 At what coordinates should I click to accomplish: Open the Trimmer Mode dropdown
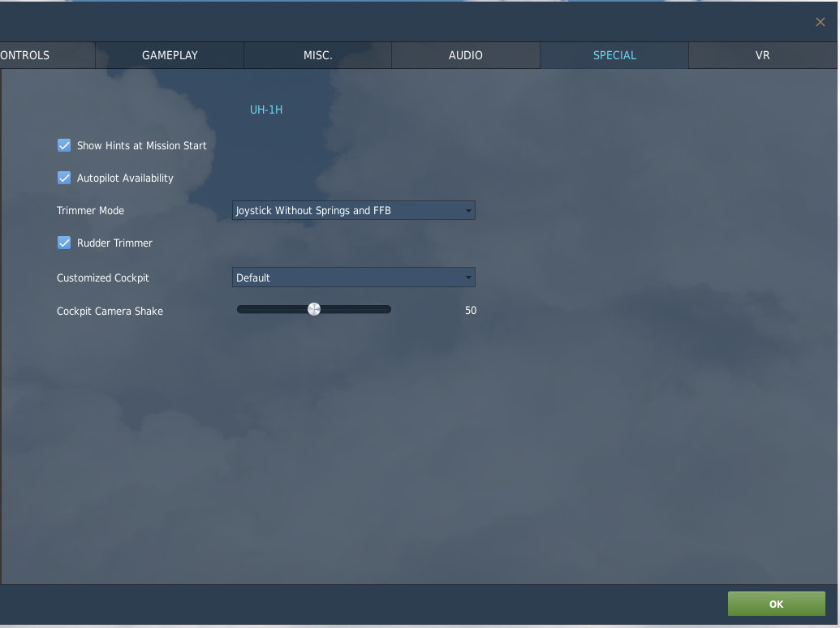point(354,210)
